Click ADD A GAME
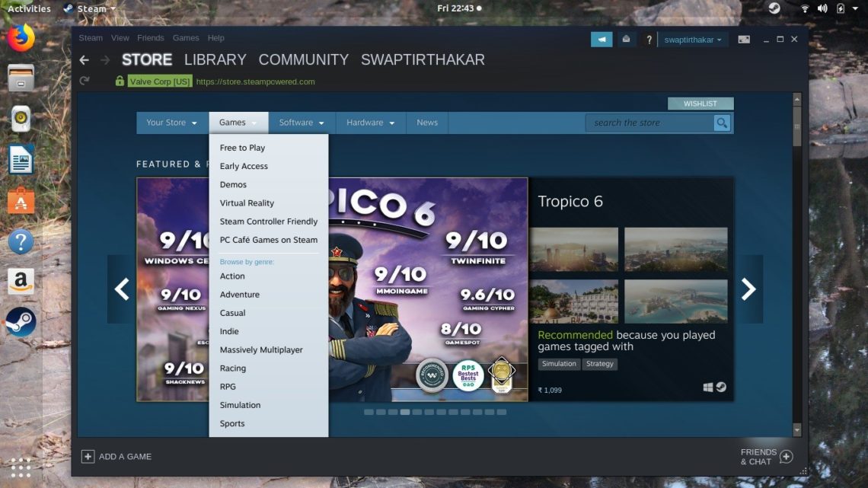Viewport: 868px width, 488px height. point(116,457)
